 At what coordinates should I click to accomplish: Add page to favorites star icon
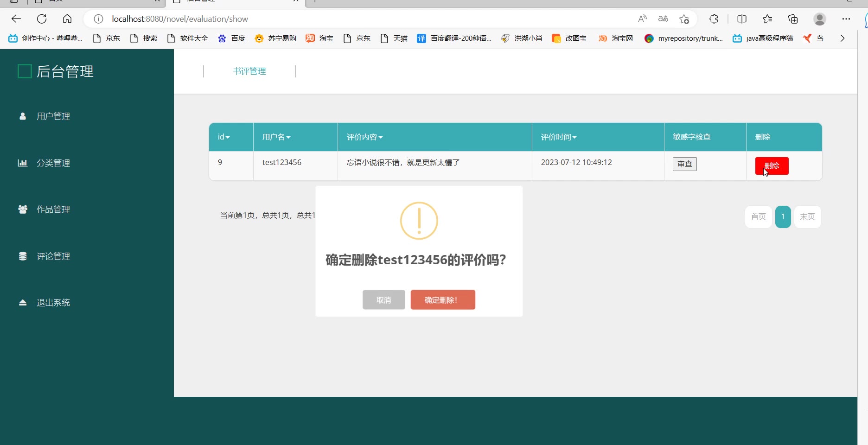[x=684, y=19]
